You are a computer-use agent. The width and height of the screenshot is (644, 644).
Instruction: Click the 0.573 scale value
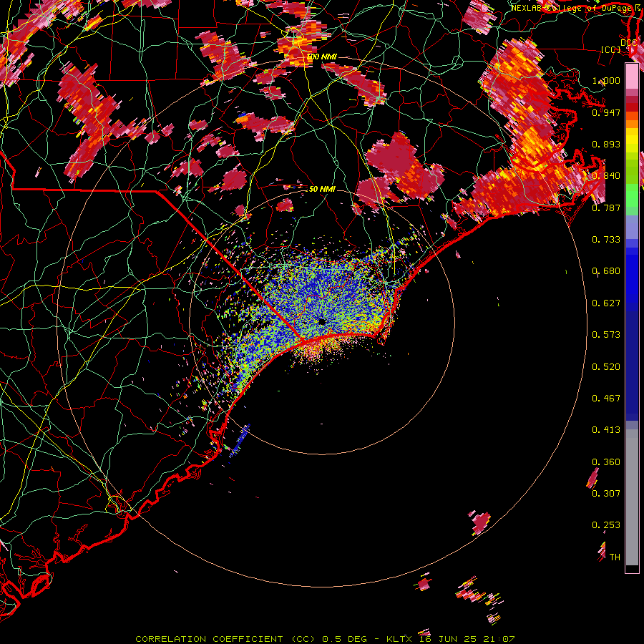pyautogui.click(x=606, y=335)
